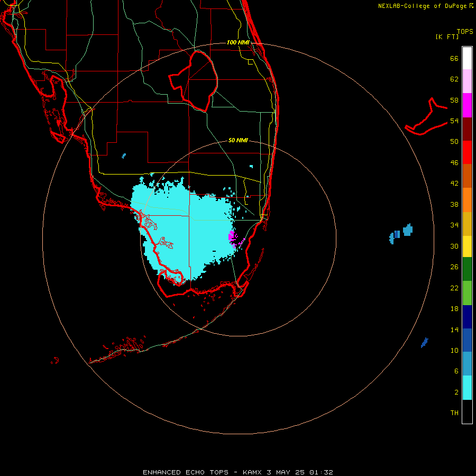Click the 42 legend value
Viewport: 476px width, 476px height.
click(454, 184)
